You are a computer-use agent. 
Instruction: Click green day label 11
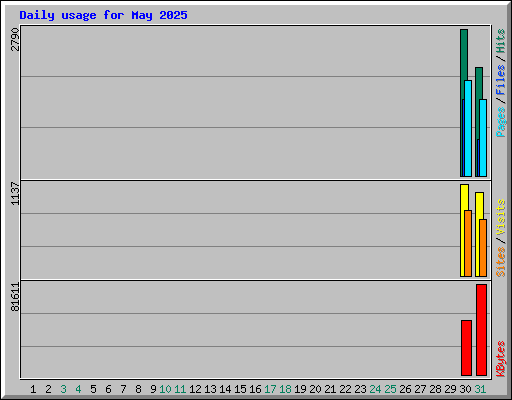click(180, 389)
